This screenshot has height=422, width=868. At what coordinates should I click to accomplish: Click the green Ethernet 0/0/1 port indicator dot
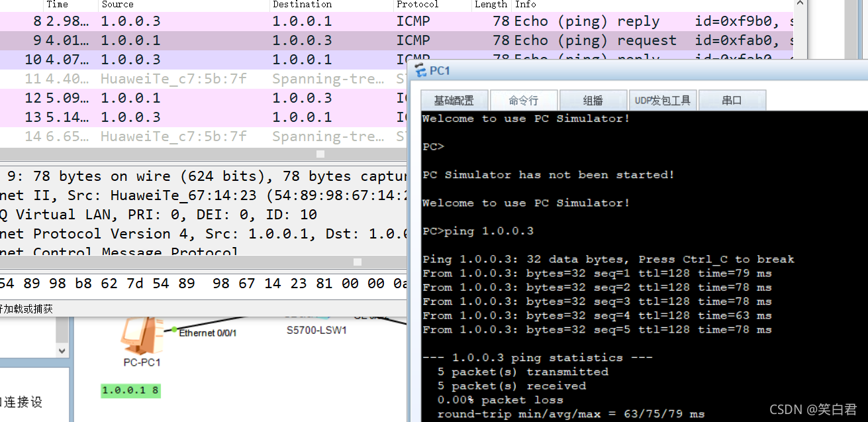(174, 329)
